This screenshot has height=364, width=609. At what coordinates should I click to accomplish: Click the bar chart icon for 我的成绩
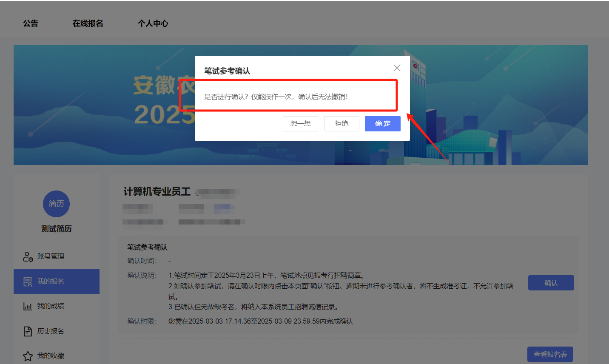coord(27,306)
